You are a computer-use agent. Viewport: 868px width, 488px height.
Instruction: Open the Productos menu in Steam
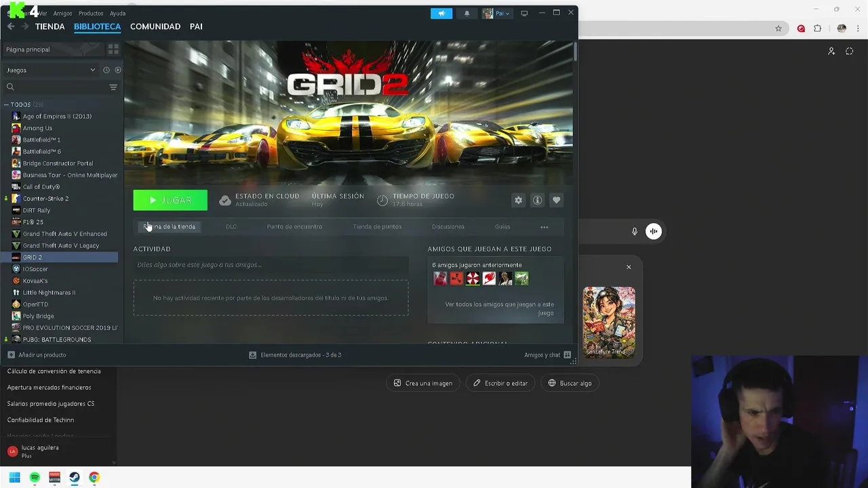91,14
